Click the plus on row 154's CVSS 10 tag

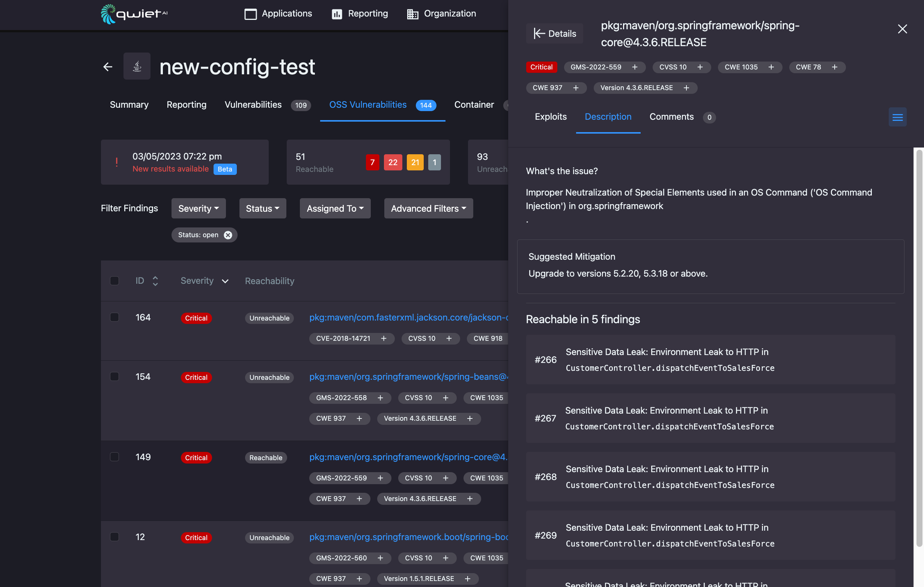445,398
